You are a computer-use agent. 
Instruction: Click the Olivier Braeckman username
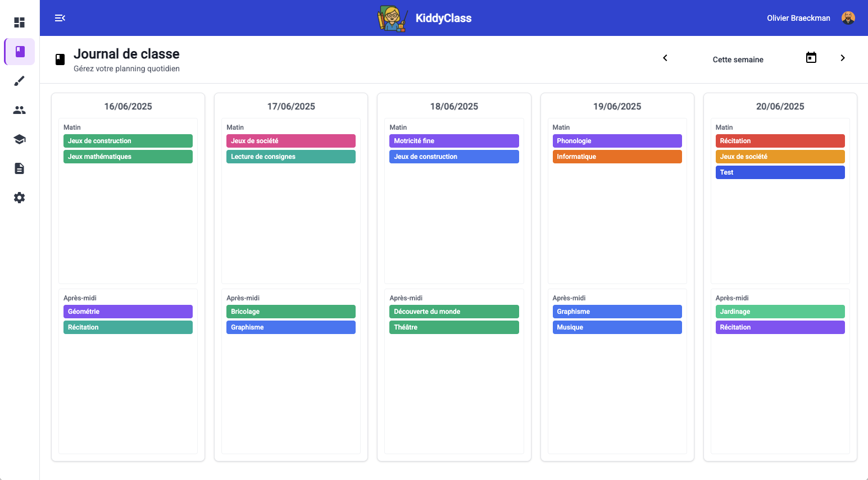point(798,18)
